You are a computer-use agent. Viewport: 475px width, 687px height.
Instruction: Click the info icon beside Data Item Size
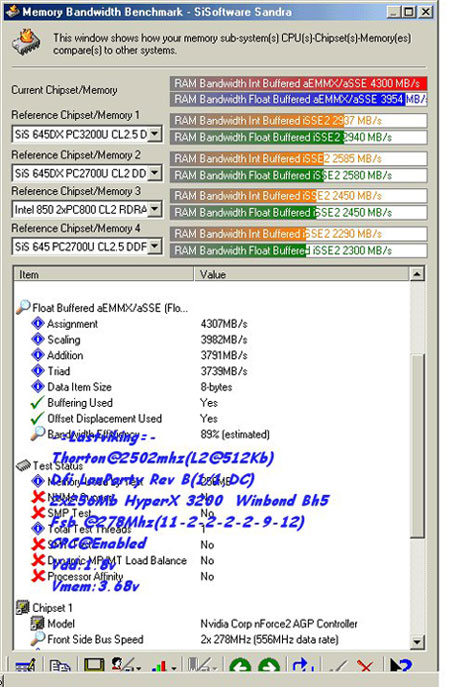38,386
